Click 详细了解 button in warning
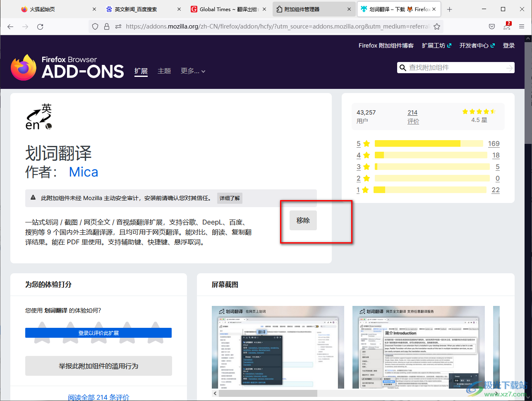 click(x=230, y=198)
